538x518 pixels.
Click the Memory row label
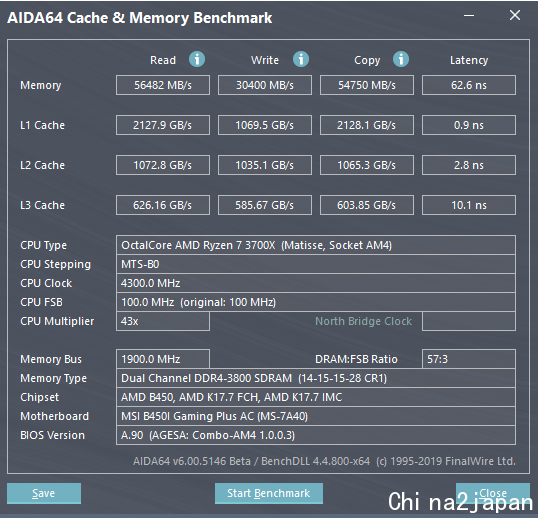tap(40, 85)
